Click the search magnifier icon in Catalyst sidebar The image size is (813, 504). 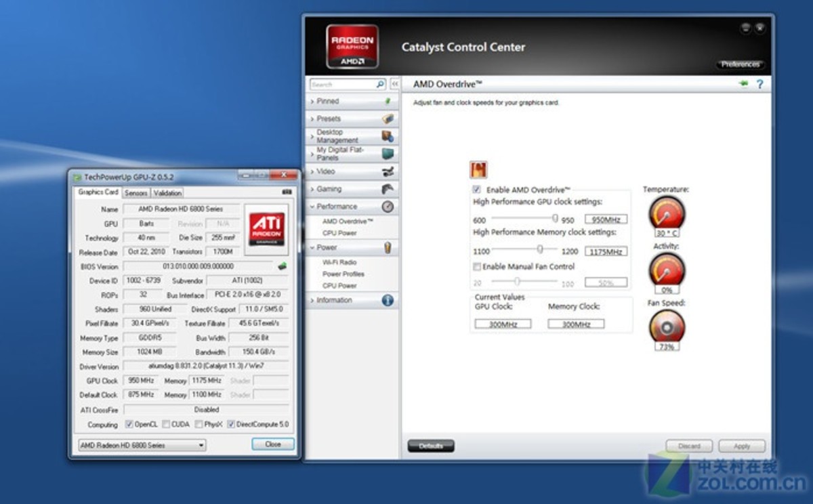[380, 85]
